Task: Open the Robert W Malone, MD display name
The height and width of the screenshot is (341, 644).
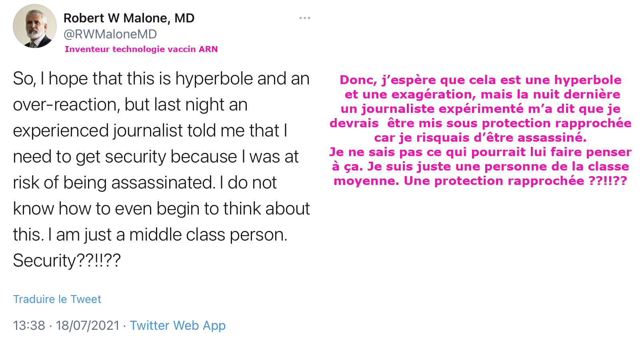Action: (129, 18)
